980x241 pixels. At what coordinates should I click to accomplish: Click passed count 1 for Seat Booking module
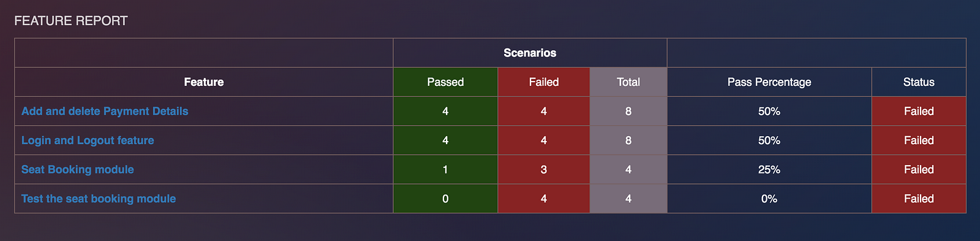click(445, 169)
